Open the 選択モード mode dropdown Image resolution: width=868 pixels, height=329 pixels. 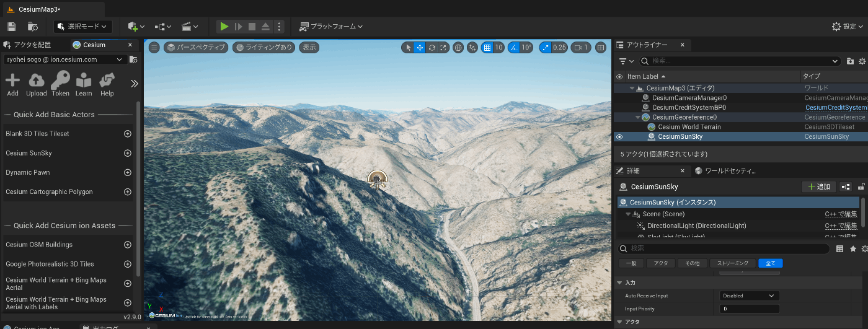[x=83, y=27]
